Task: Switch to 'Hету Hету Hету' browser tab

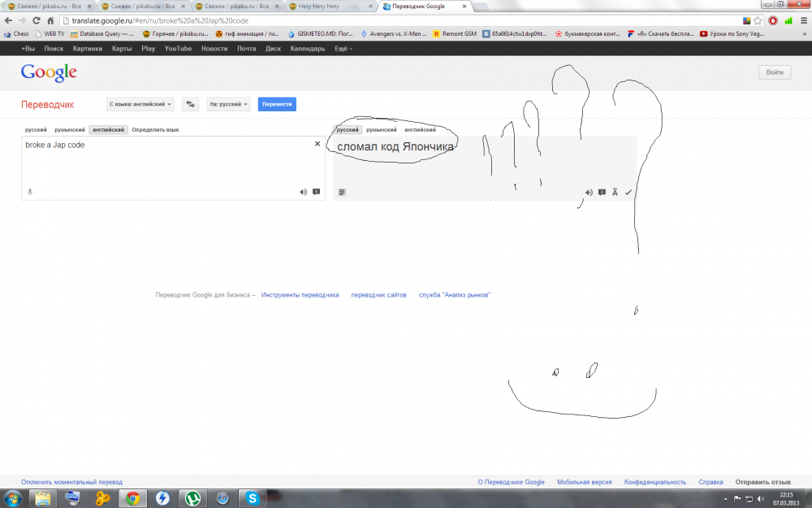Action: (x=329, y=7)
